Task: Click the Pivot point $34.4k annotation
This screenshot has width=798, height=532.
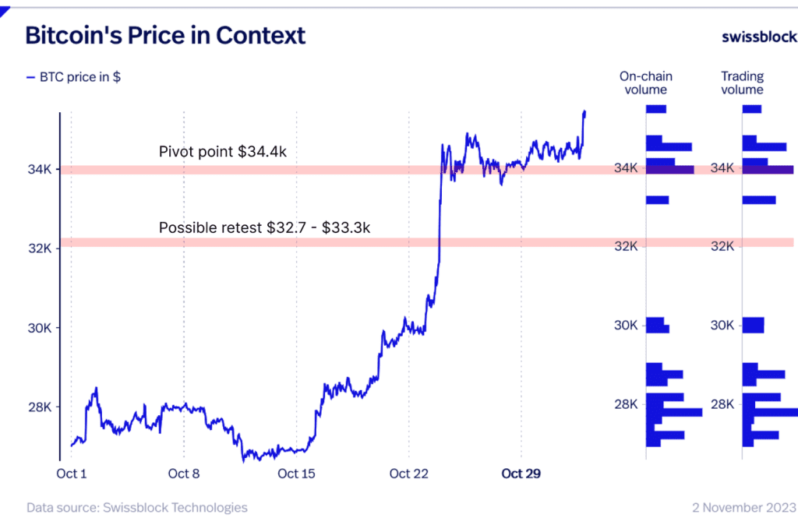Action: pyautogui.click(x=223, y=152)
